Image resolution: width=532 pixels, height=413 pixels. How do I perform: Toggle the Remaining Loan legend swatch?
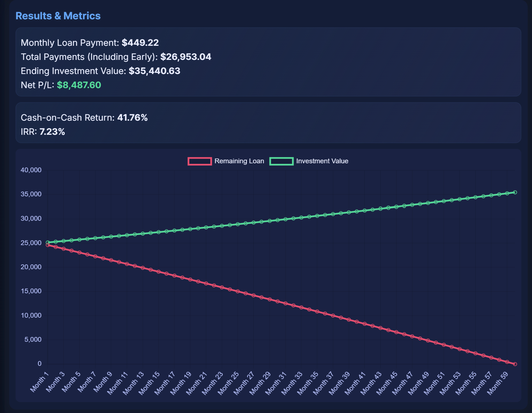point(200,161)
